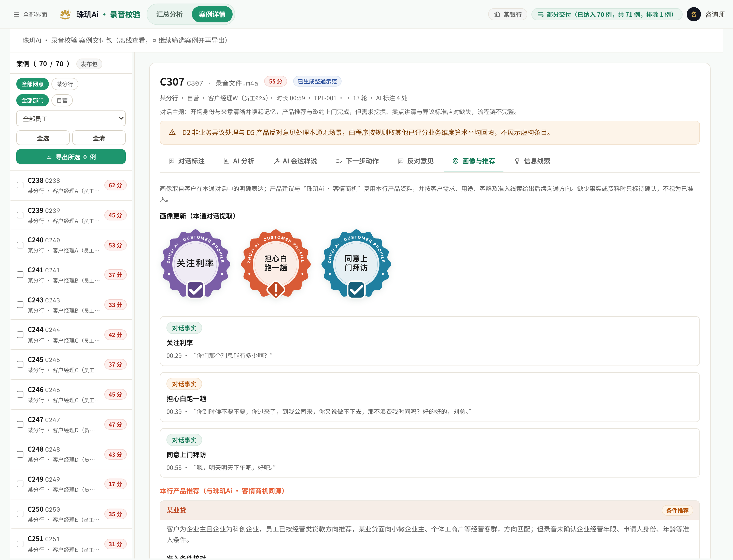Viewport: 733px width, 560px height.
Task: Click the AI 会这样说 tab's wand icon
Action: [276, 161]
